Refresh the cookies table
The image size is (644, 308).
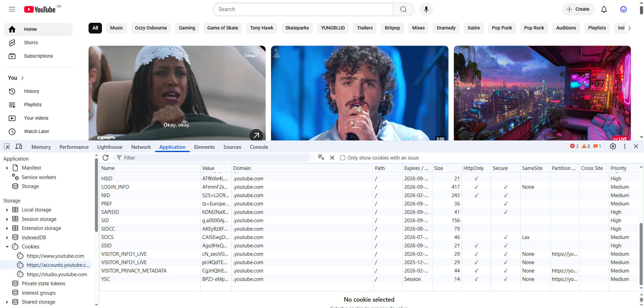point(106,158)
